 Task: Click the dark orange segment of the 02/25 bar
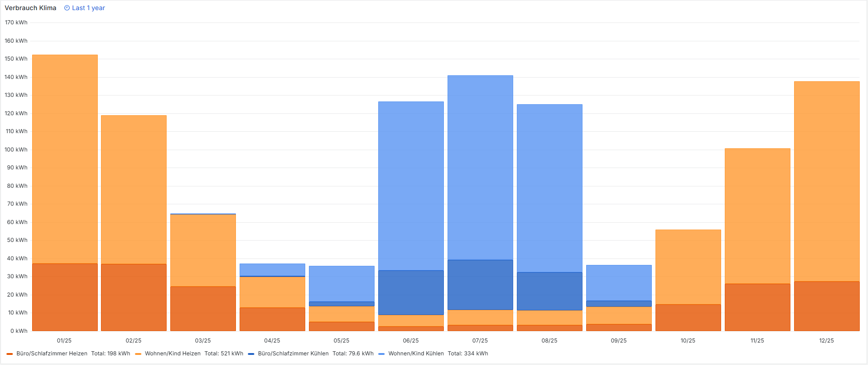click(134, 297)
